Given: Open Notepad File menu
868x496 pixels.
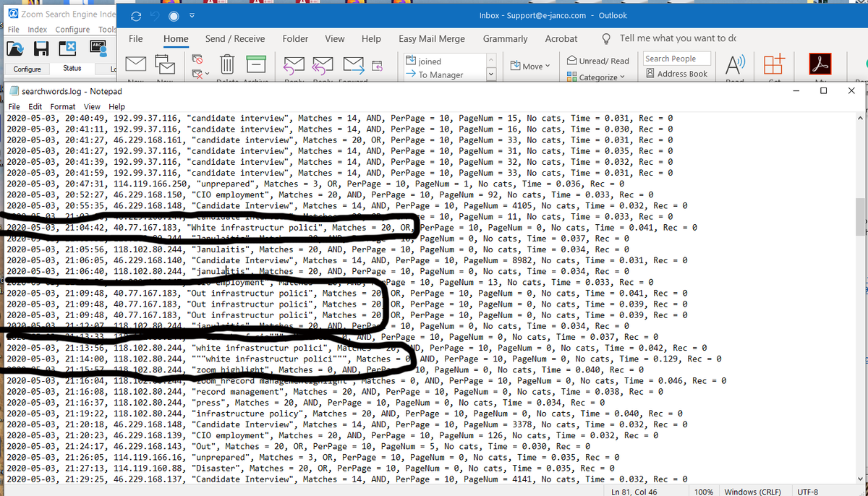Looking at the screenshot, I should point(14,107).
